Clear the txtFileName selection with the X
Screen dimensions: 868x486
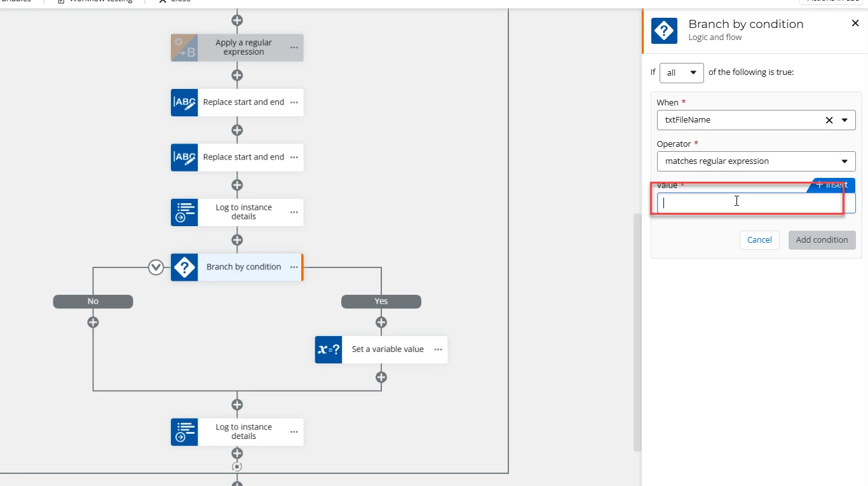[829, 120]
